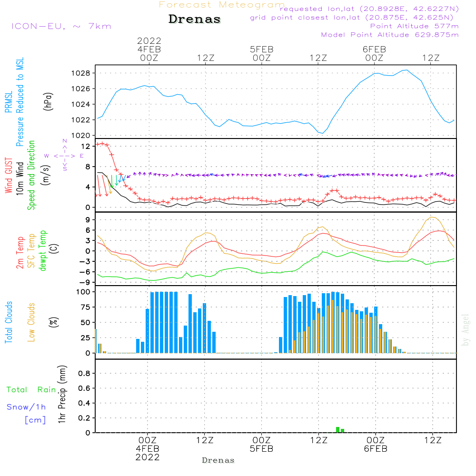Click the "Low Clouds" orange label
This screenshot has height=476, width=476.
31,322
